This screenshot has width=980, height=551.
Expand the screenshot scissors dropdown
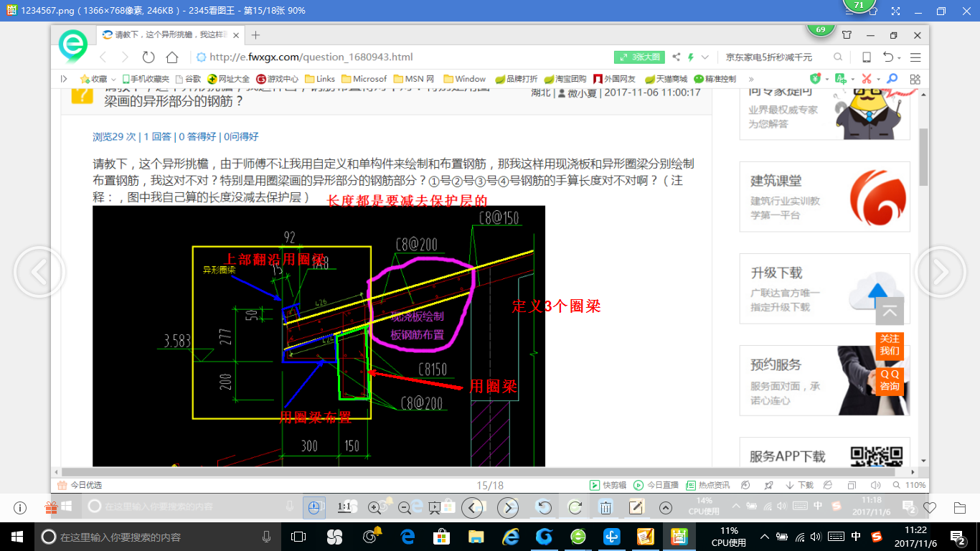click(x=879, y=79)
